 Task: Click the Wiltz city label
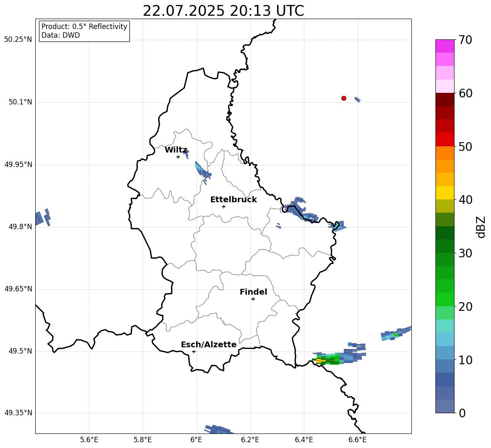pos(176,150)
